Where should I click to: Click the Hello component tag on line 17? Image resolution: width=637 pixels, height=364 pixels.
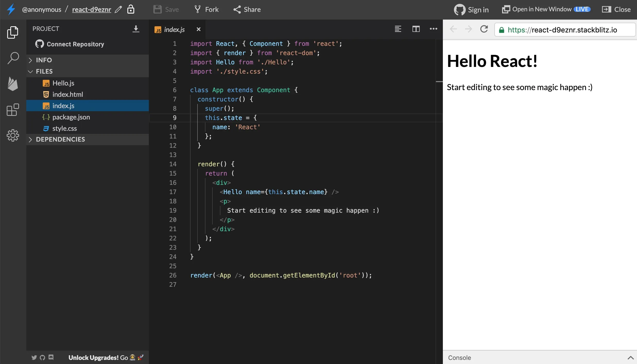[233, 192]
